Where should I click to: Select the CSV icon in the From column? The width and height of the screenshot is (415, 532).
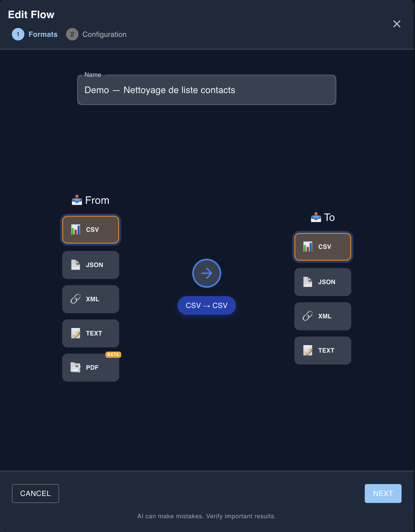pyautogui.click(x=76, y=229)
